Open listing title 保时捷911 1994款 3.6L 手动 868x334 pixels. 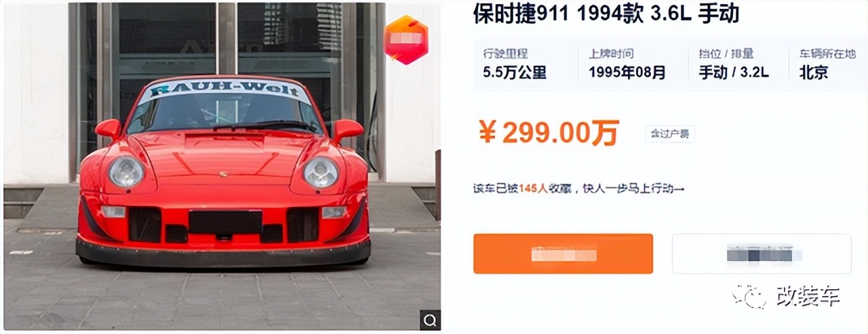606,15
